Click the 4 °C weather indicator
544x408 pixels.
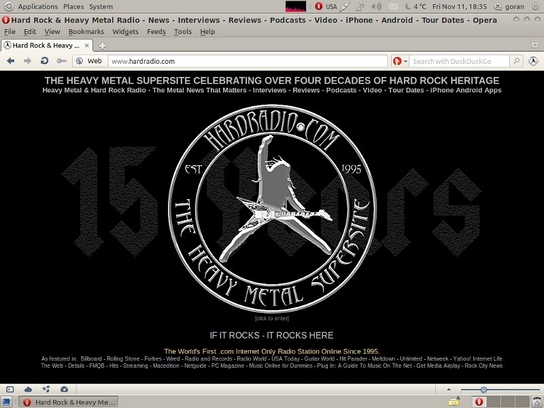[415, 6]
